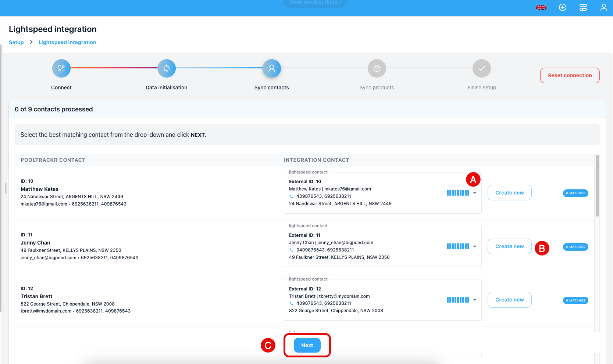
Task: Click the plus circle add icon
Action: point(563,7)
